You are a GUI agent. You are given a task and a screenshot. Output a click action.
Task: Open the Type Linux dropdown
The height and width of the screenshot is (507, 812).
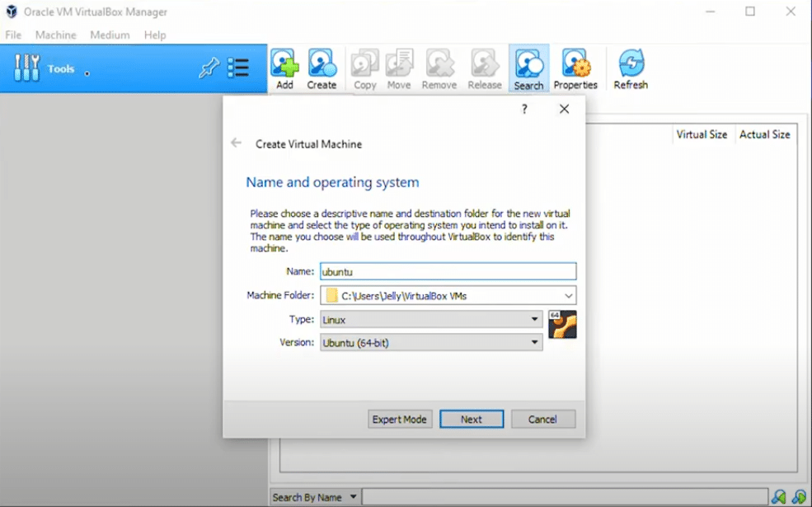point(534,319)
